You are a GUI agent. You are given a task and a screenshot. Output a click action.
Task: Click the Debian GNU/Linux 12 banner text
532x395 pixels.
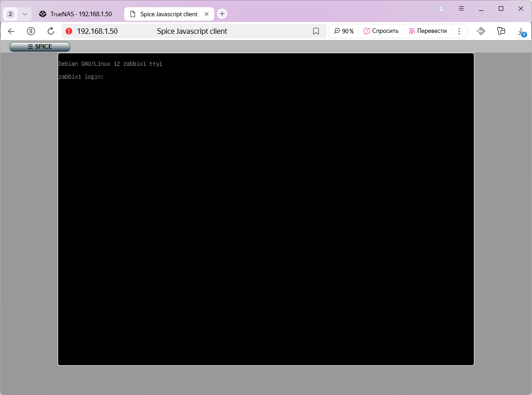(x=110, y=64)
